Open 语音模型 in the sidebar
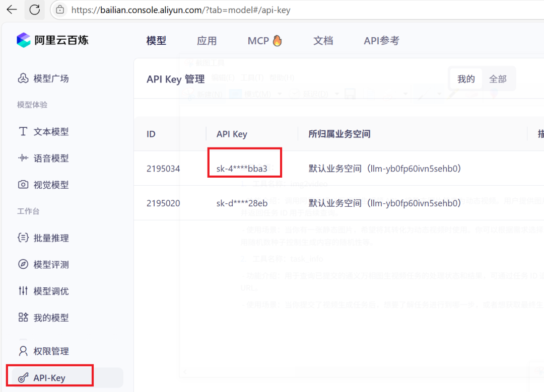544x392 pixels. point(51,159)
